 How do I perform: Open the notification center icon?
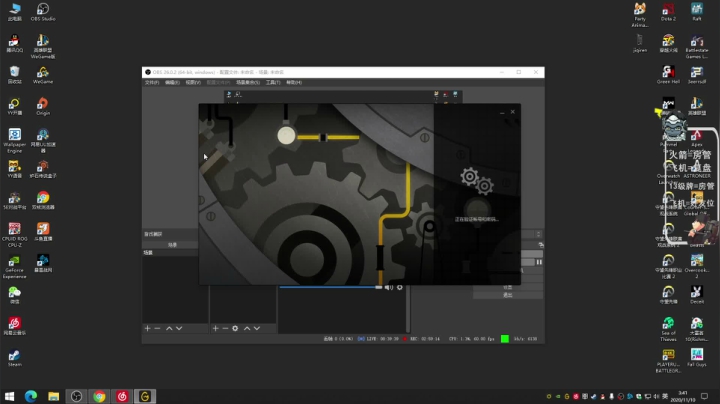pyautogui.click(x=704, y=396)
